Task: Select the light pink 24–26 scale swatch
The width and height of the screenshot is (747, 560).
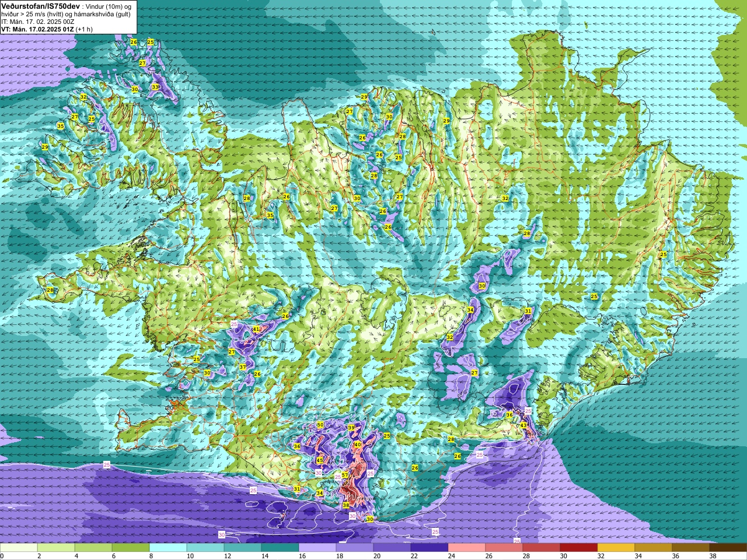Action: tap(467, 548)
